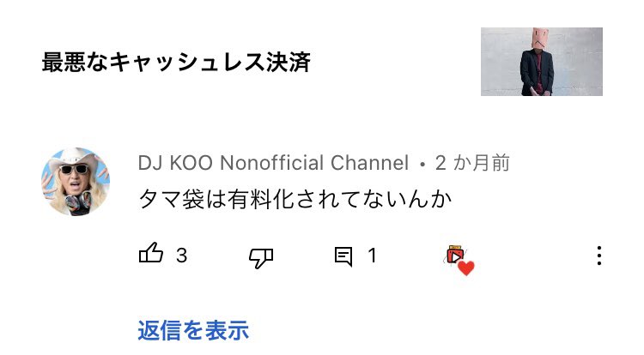Tap the word Nonofficial in the channel name

[x=273, y=163]
